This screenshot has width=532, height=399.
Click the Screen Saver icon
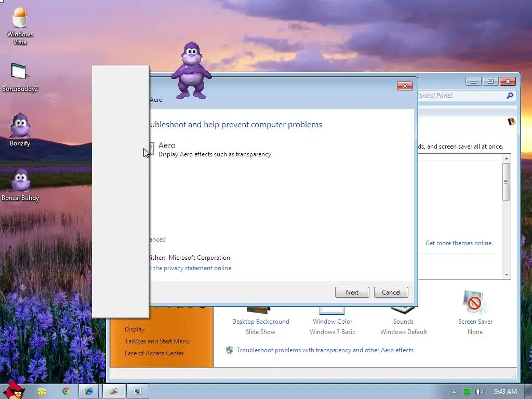coord(475,302)
